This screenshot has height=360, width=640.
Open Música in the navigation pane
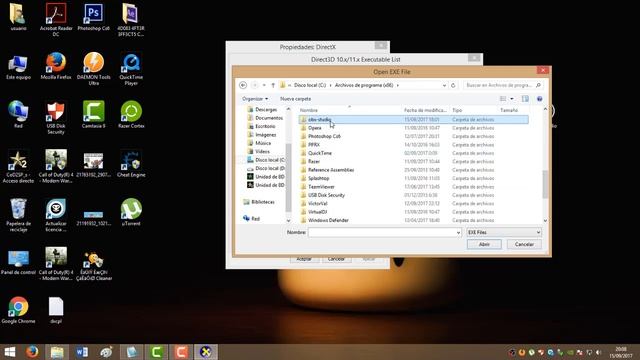pyautogui.click(x=263, y=143)
